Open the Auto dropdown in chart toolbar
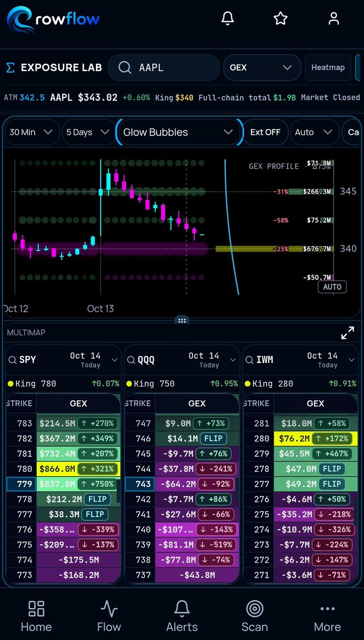The image size is (364, 640). click(x=314, y=132)
